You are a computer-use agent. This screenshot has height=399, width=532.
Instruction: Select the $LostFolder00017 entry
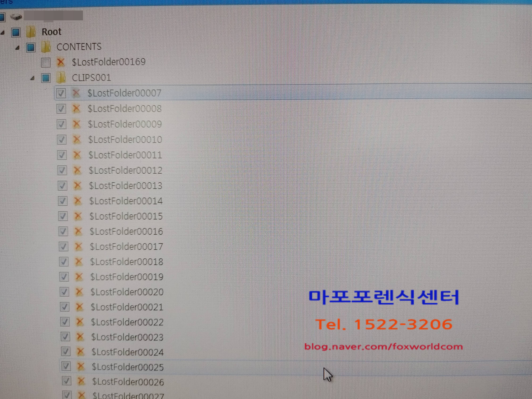click(x=126, y=247)
